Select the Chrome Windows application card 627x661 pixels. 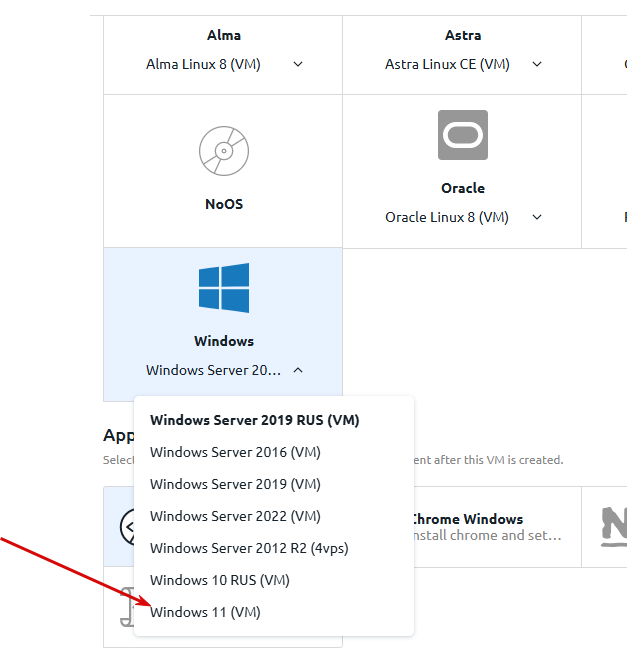click(497, 527)
